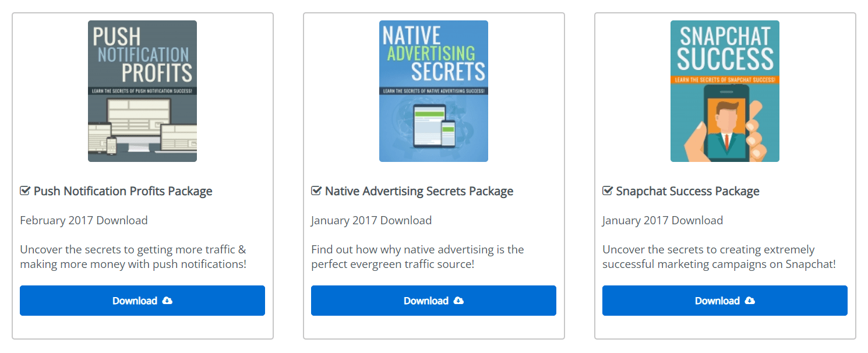Select the Push Notification Profits Package title

click(123, 191)
